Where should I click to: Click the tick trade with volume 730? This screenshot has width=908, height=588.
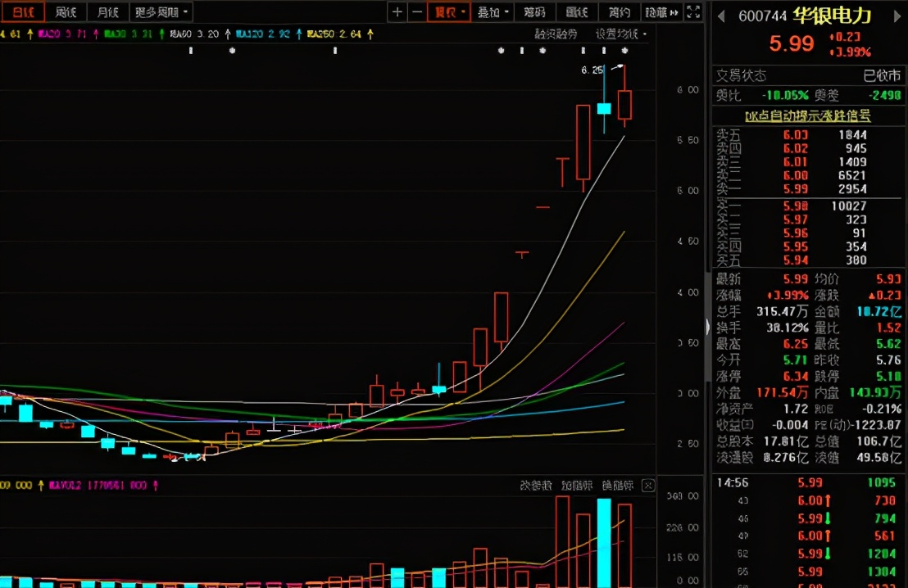click(807, 500)
